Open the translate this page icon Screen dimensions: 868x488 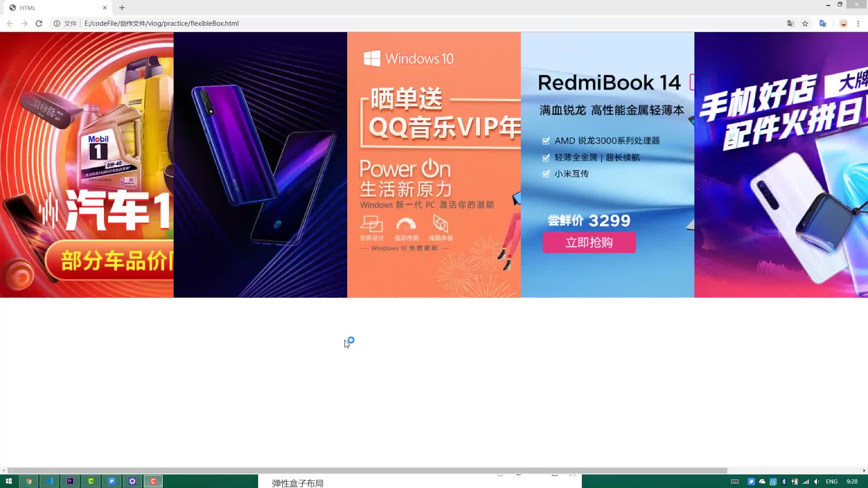791,23
